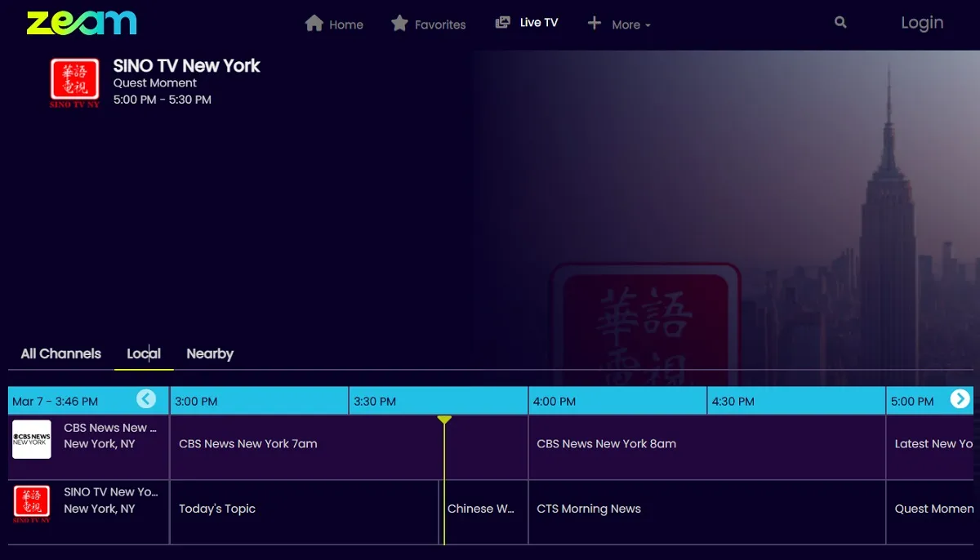Click the plus icon beside More

point(595,24)
